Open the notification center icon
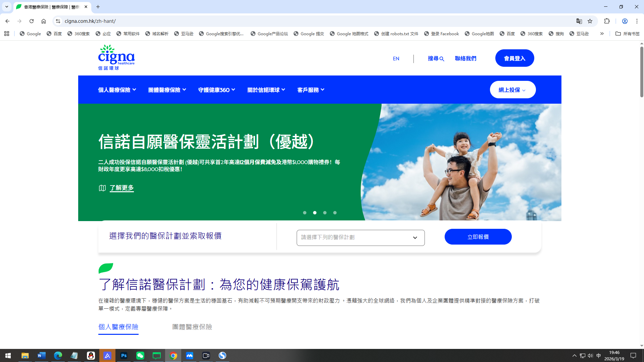The height and width of the screenshot is (362, 644). click(633, 356)
